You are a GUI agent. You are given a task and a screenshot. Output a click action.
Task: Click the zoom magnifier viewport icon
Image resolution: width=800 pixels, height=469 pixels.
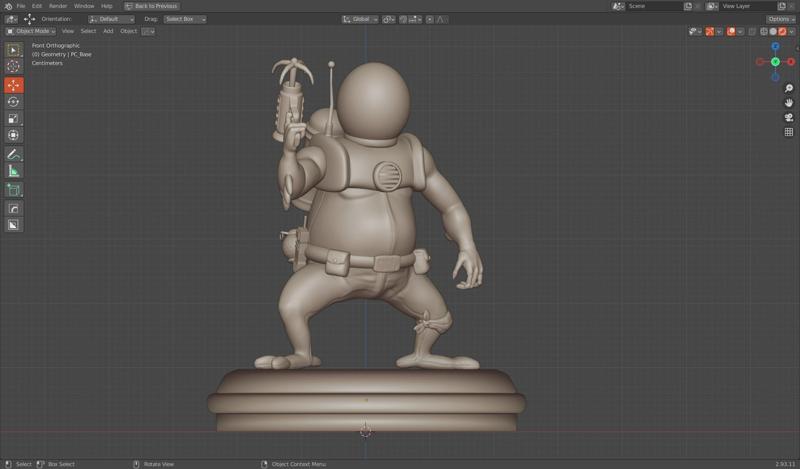789,89
